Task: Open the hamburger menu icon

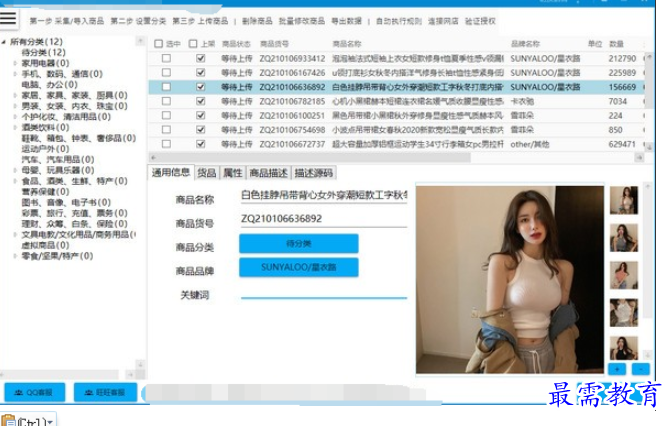Action: pos(8,18)
